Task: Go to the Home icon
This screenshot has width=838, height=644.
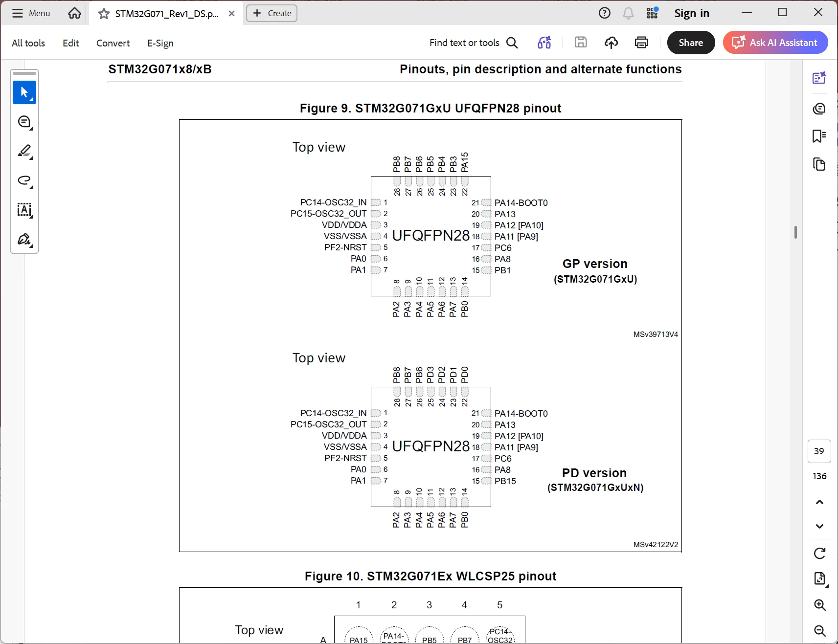Action: pos(74,13)
